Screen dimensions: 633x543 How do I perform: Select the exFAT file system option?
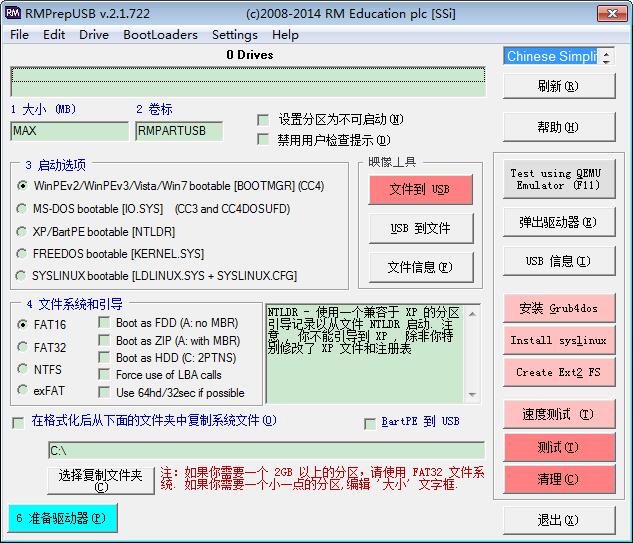click(x=23, y=390)
